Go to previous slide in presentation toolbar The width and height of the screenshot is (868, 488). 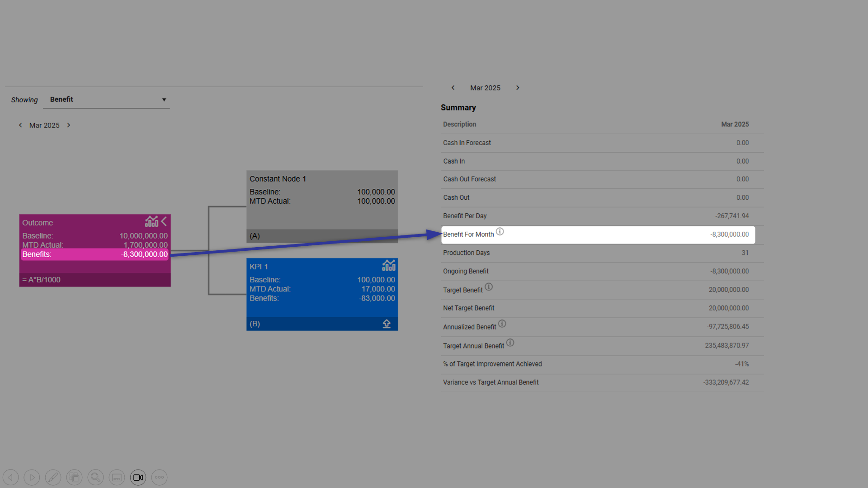coord(11,477)
